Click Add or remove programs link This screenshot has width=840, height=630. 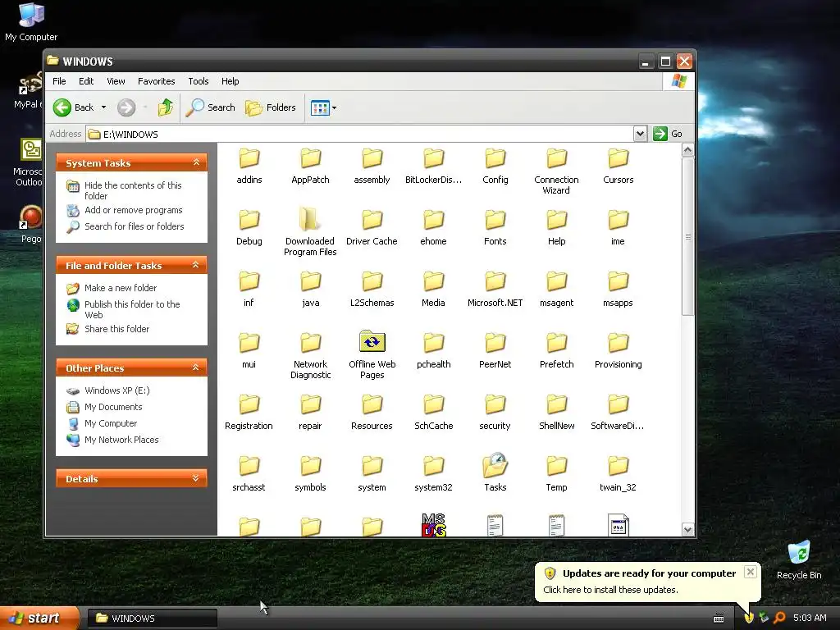coord(134,210)
